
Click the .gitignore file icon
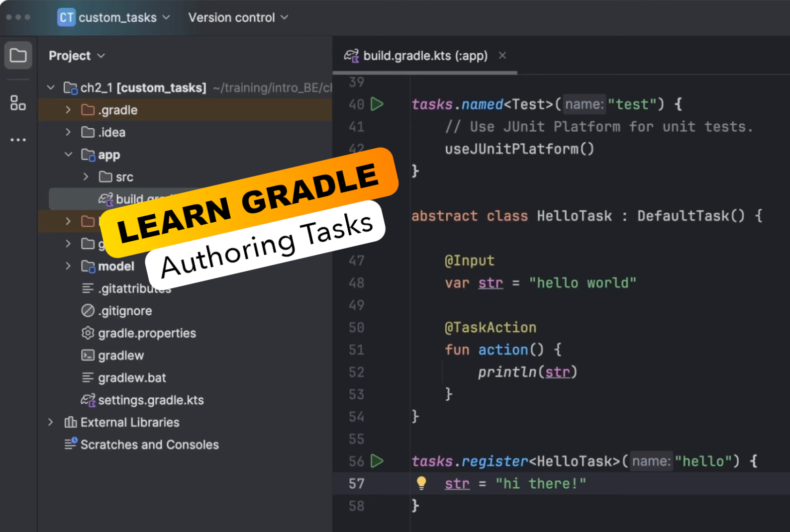pyautogui.click(x=88, y=311)
